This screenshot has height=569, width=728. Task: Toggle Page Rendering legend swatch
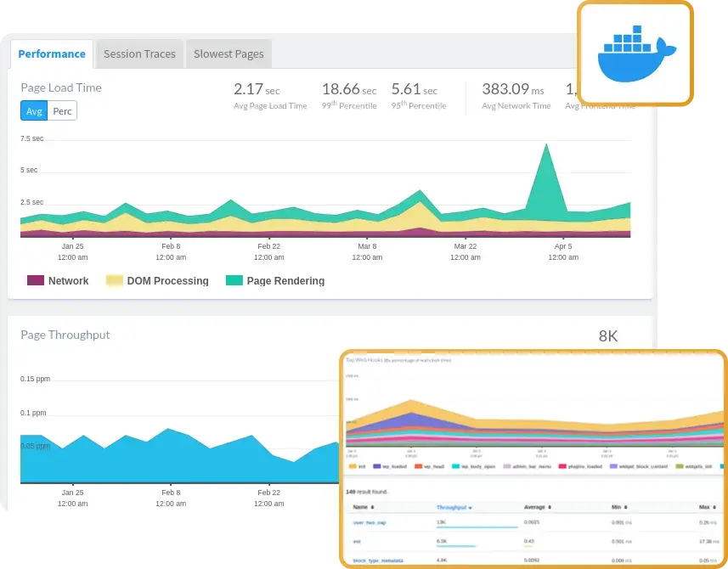pos(234,280)
